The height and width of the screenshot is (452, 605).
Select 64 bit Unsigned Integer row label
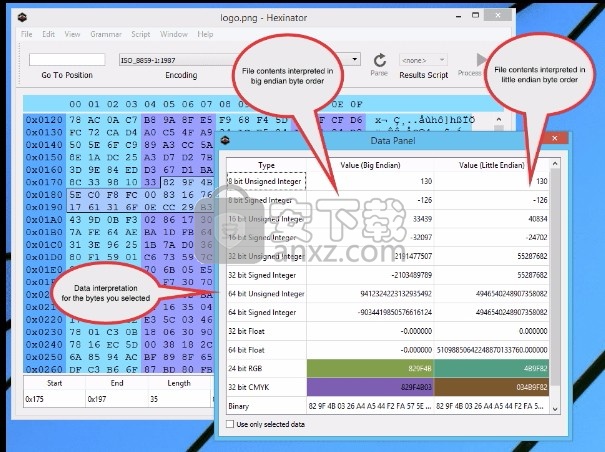pyautogui.click(x=266, y=294)
